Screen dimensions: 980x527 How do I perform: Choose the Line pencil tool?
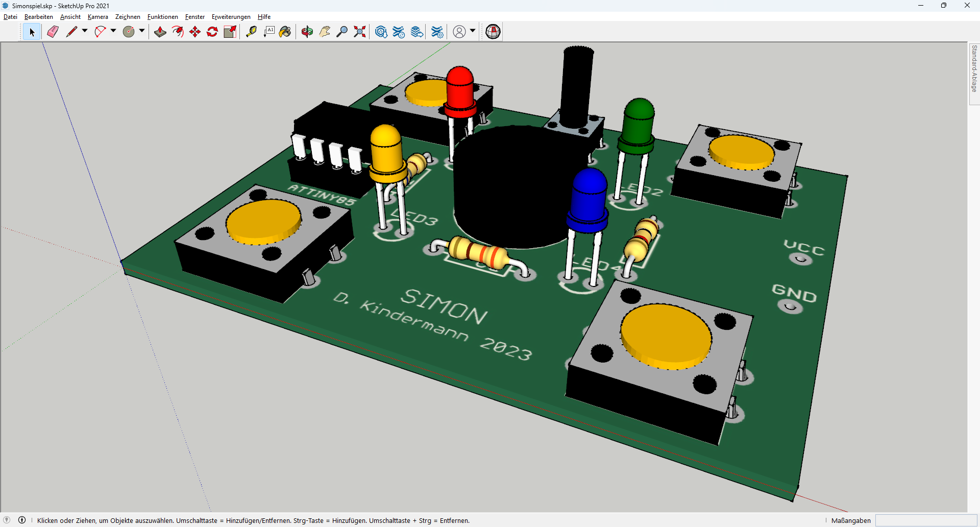pos(71,32)
